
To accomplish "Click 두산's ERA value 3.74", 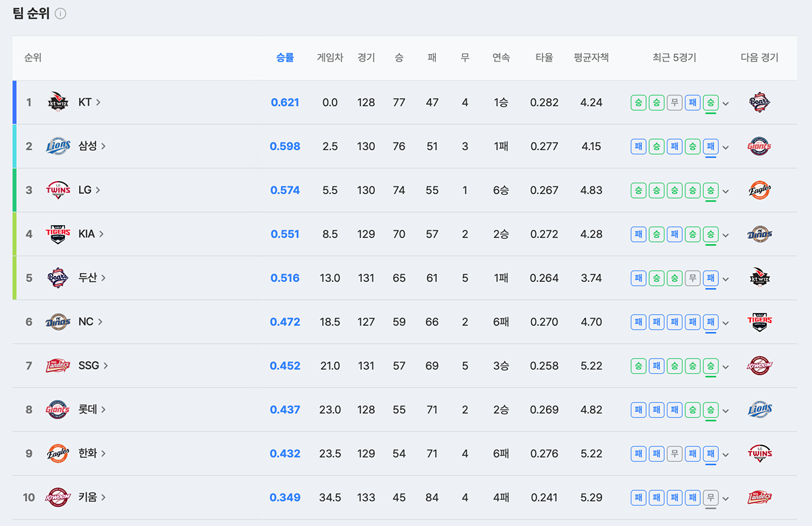I will [x=591, y=278].
